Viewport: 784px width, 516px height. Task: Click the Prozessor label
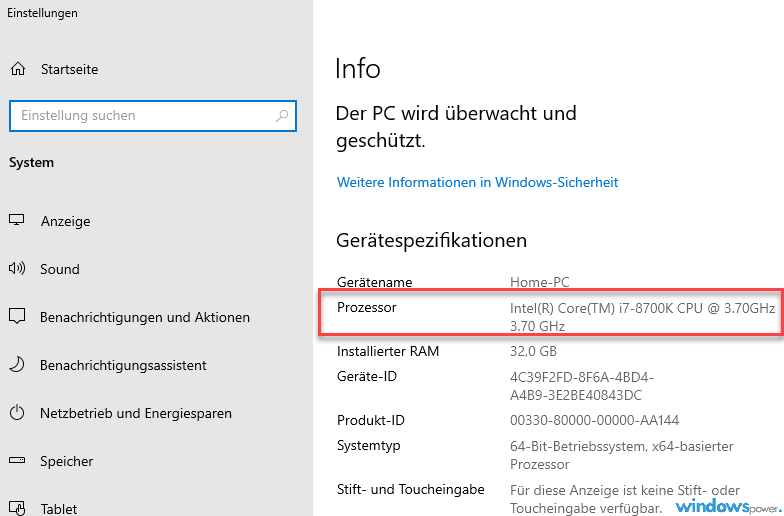[x=366, y=307]
